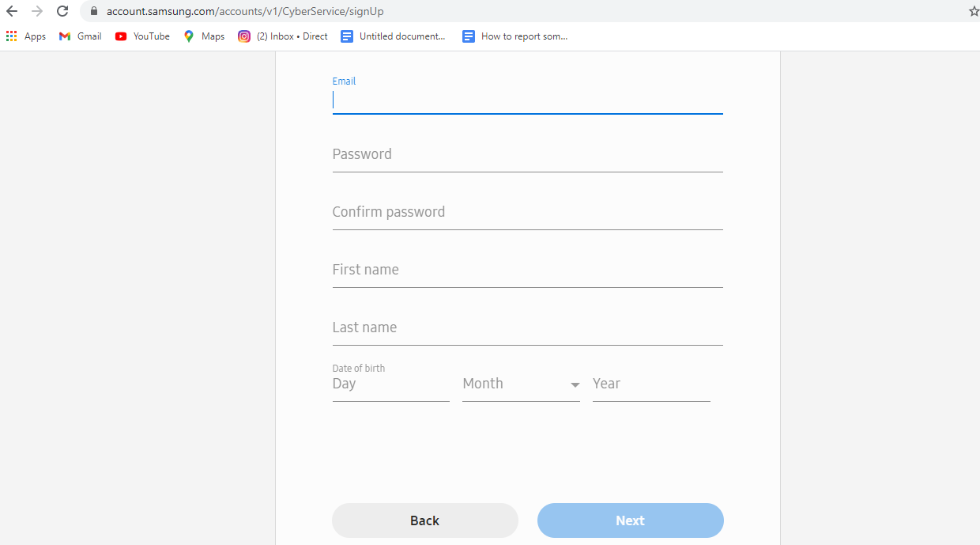
Task: Open the Instagram Inbox Direct bookmark
Action: pos(283,36)
